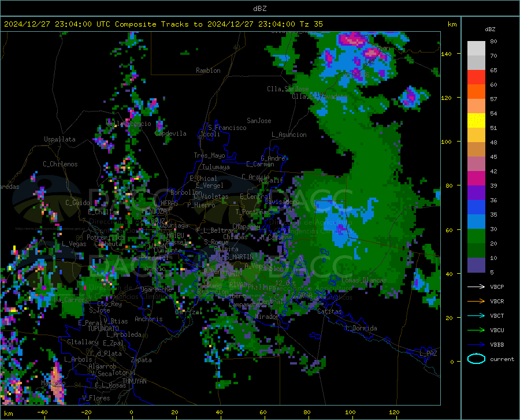Click the Lomas_Blancas map label
The height and width of the screenshot is (420, 520).
[364, 280]
